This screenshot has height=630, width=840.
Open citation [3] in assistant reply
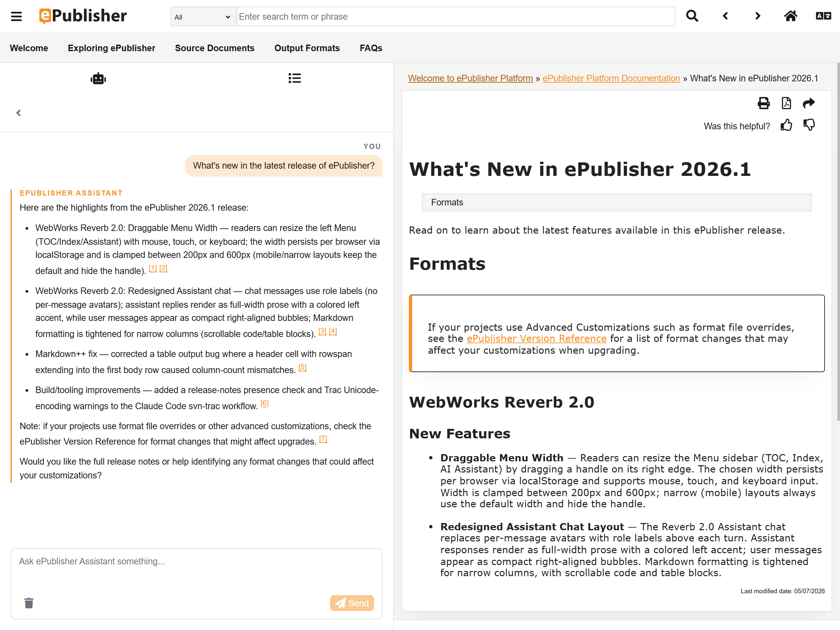[322, 331]
